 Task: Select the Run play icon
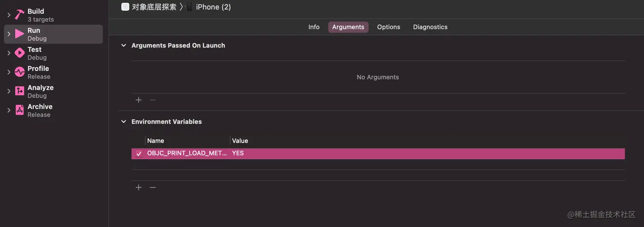pyautogui.click(x=20, y=34)
